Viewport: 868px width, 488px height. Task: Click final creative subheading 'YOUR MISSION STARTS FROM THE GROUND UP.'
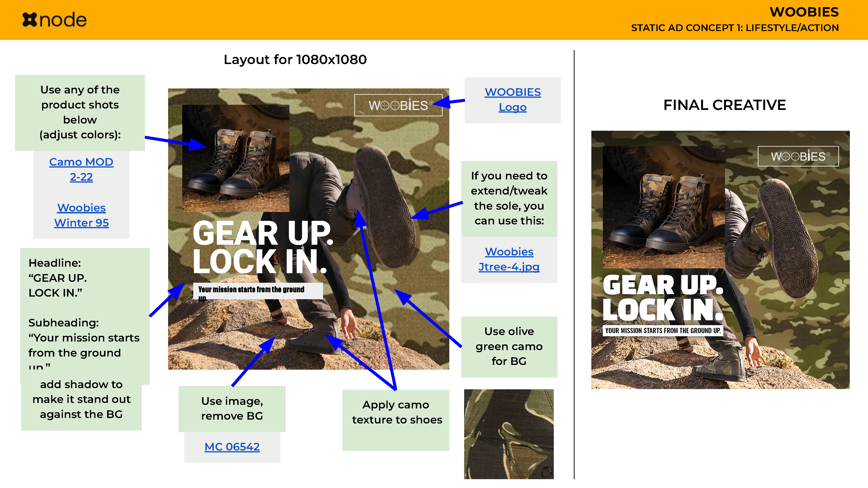(x=663, y=330)
